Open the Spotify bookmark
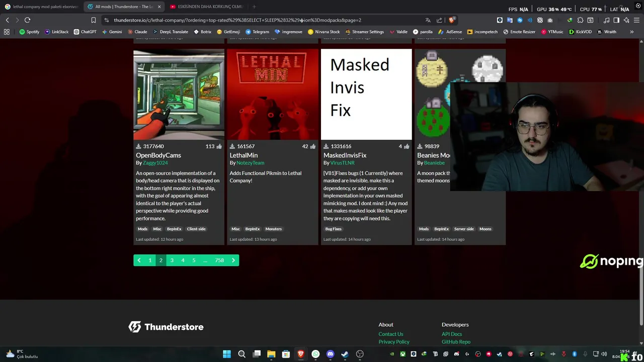This screenshot has height=362, width=644. coord(29,32)
